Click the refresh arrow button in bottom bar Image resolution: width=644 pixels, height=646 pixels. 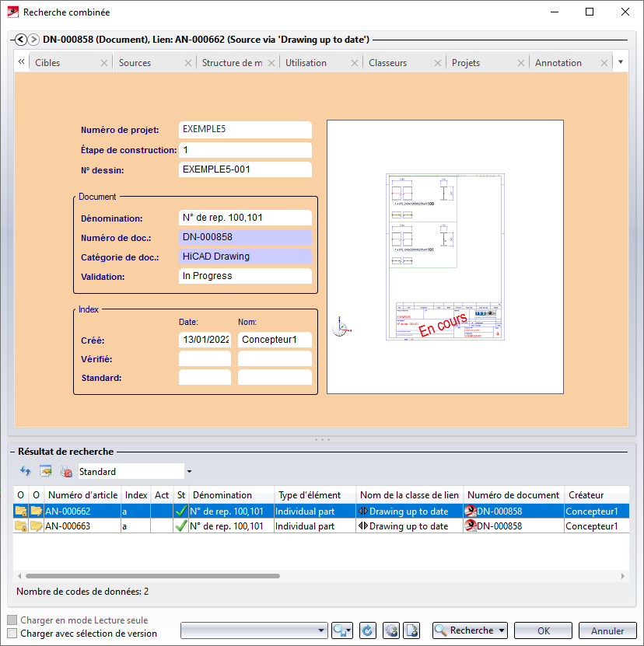tap(367, 630)
